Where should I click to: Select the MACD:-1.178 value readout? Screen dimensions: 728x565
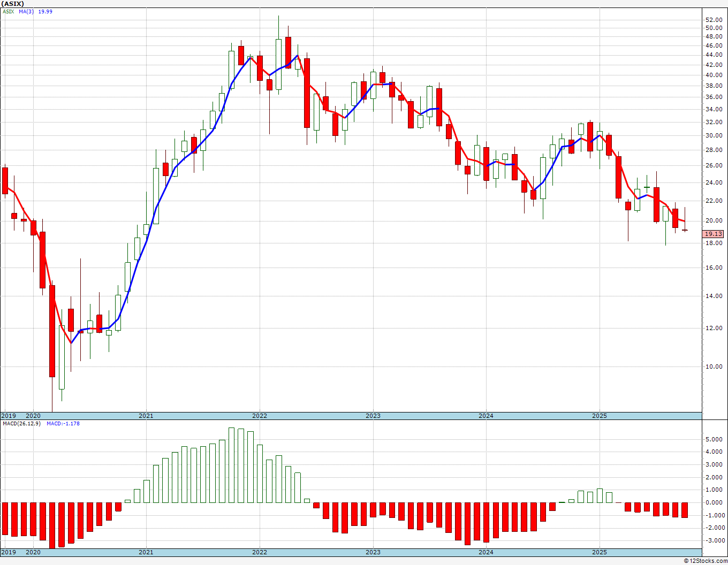coord(63,424)
